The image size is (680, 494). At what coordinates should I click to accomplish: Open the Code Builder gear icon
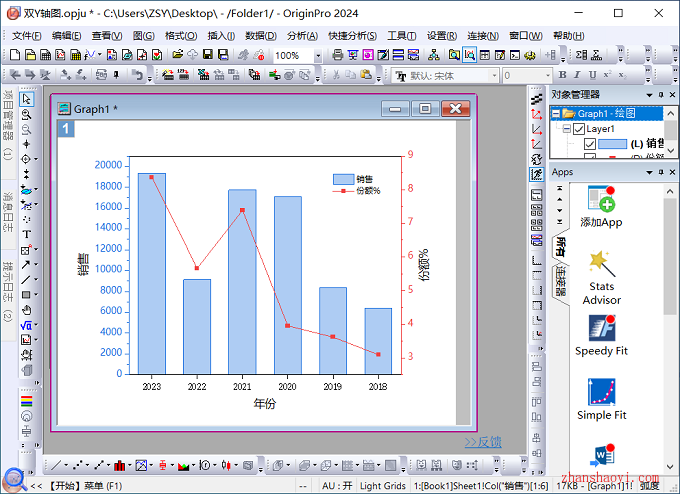click(x=530, y=55)
